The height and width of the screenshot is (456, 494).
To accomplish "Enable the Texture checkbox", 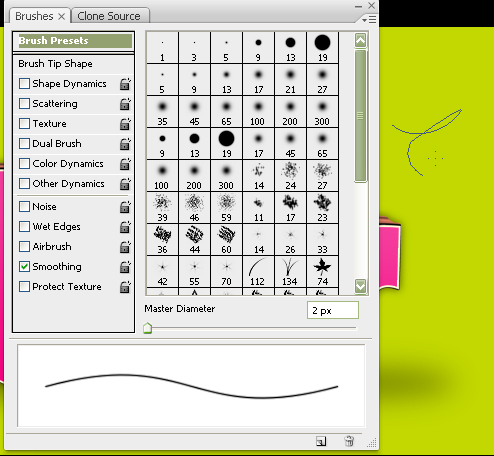I will [x=24, y=123].
